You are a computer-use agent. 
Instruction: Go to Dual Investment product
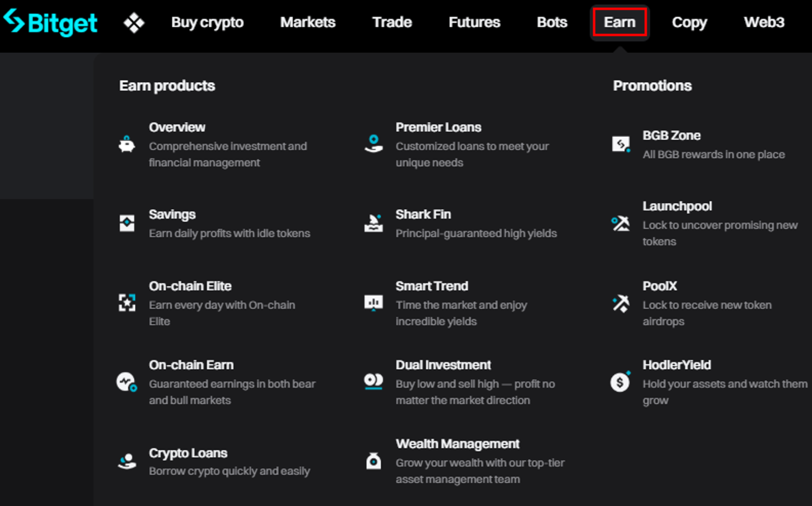pos(443,365)
